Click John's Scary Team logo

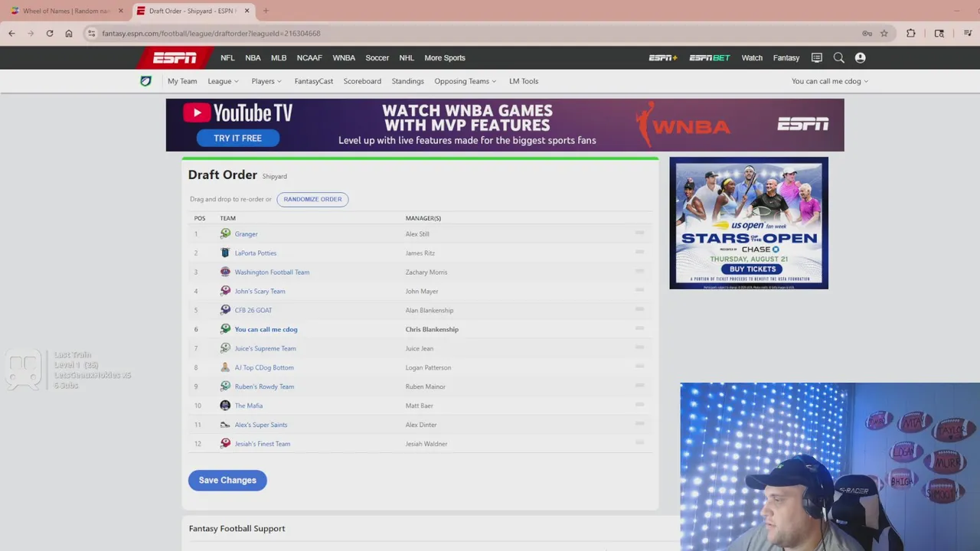click(225, 291)
